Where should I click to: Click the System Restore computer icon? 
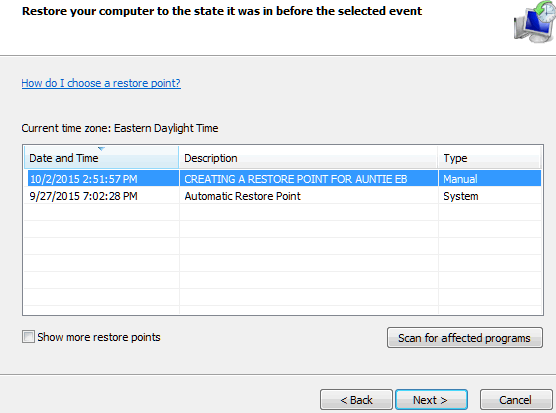pyautogui.click(x=535, y=22)
